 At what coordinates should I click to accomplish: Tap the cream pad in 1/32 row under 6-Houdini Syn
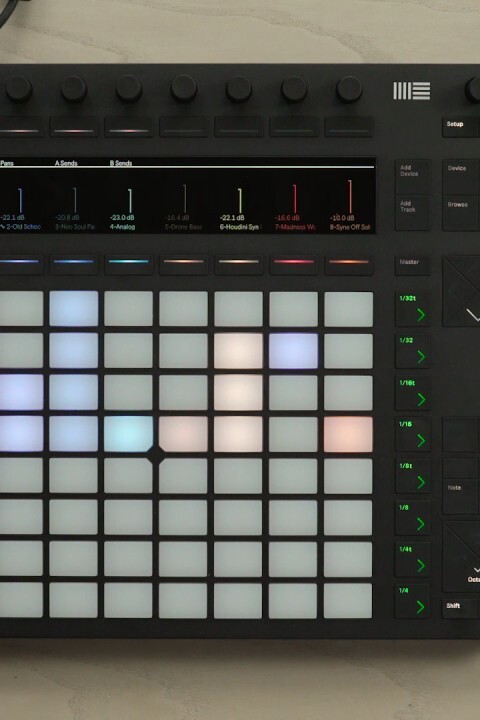click(238, 351)
